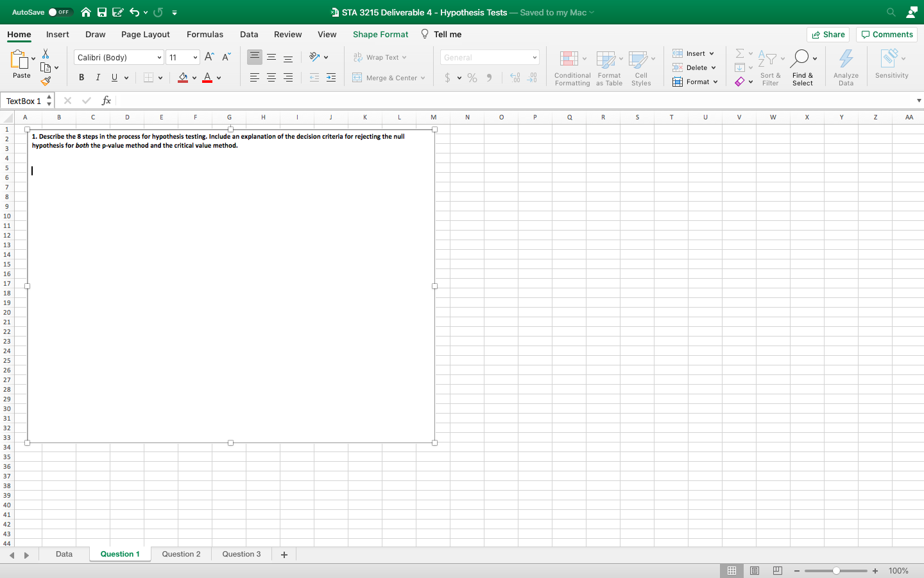Copy selection with the copy icon

(x=46, y=67)
